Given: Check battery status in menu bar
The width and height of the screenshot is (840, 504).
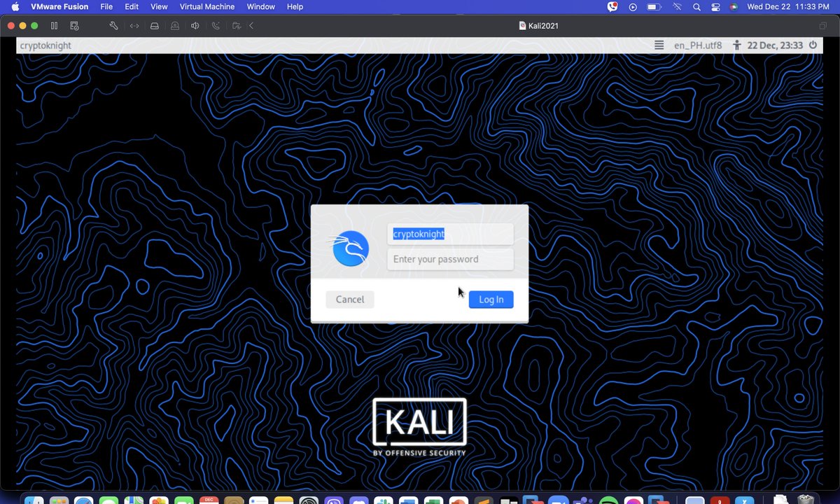Looking at the screenshot, I should click(x=654, y=6).
